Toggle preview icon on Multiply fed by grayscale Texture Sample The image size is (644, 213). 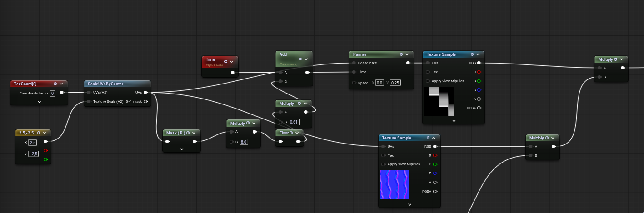617,59
